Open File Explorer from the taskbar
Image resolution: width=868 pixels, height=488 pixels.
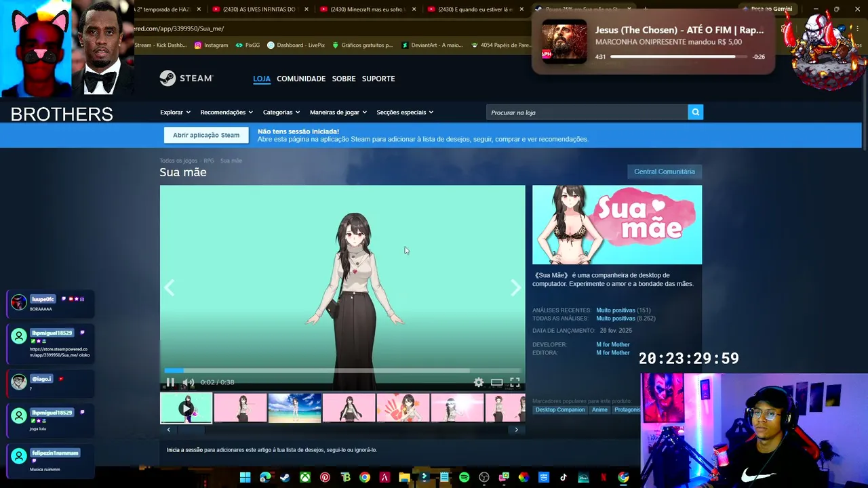pyautogui.click(x=404, y=477)
